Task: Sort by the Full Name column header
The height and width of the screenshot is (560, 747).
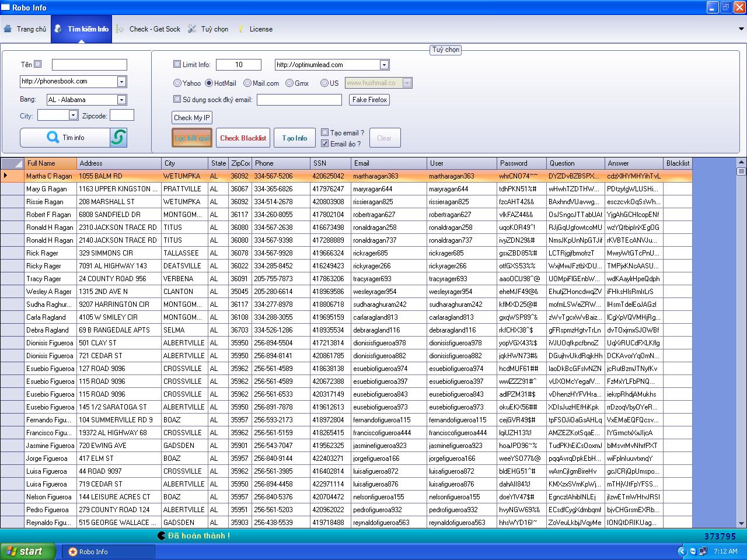Action: pos(50,163)
